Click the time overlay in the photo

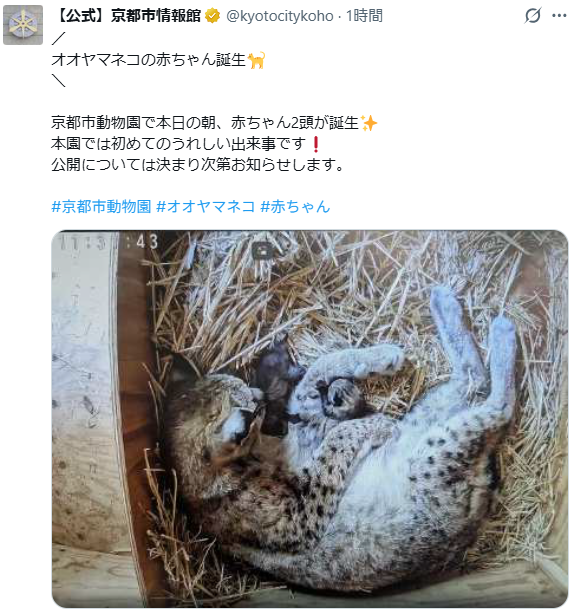tap(109, 242)
